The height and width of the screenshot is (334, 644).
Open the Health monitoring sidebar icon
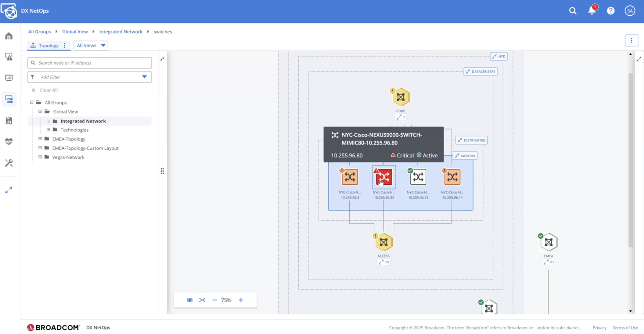(x=9, y=142)
